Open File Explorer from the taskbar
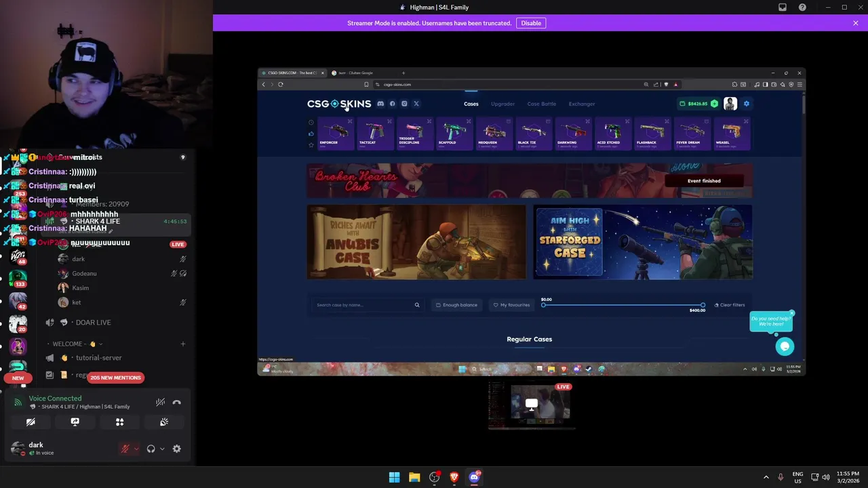The width and height of the screenshot is (868, 488). [x=414, y=477]
